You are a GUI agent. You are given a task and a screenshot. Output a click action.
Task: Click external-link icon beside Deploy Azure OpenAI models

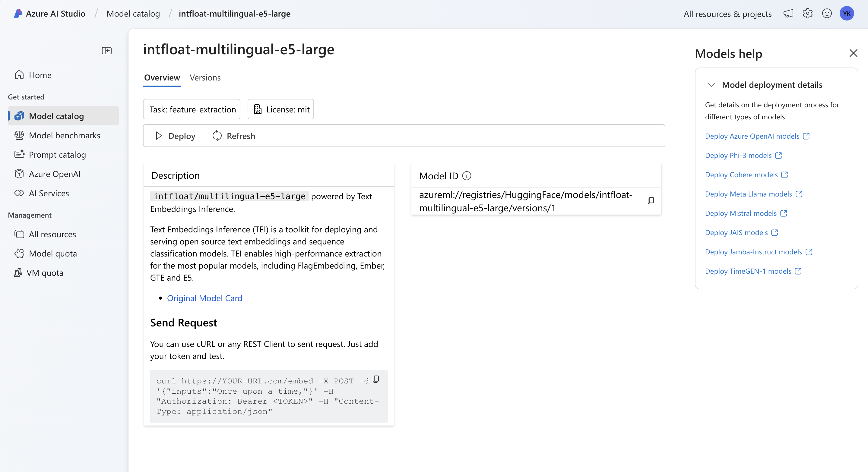pos(806,136)
